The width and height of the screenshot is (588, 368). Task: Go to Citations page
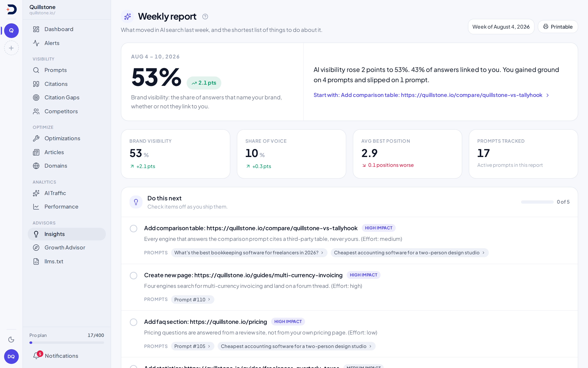(67, 84)
